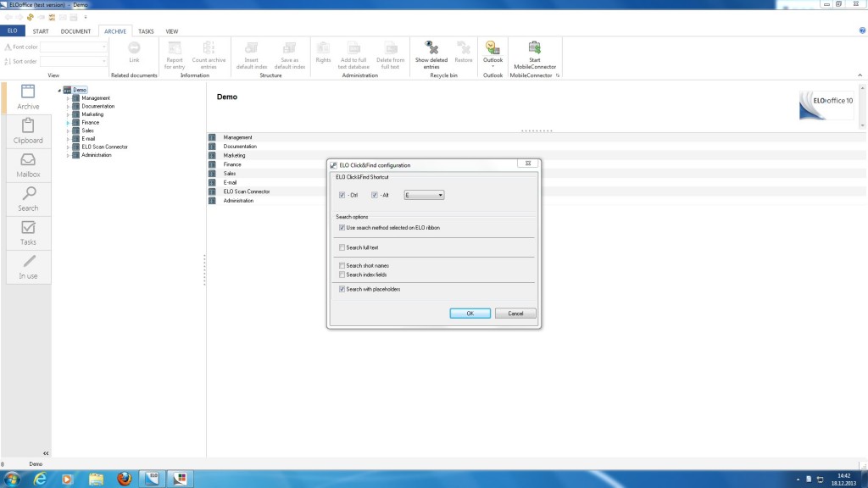Uncheck Use search method selected on ELO ribbon
The image size is (868, 488).
pyautogui.click(x=342, y=227)
